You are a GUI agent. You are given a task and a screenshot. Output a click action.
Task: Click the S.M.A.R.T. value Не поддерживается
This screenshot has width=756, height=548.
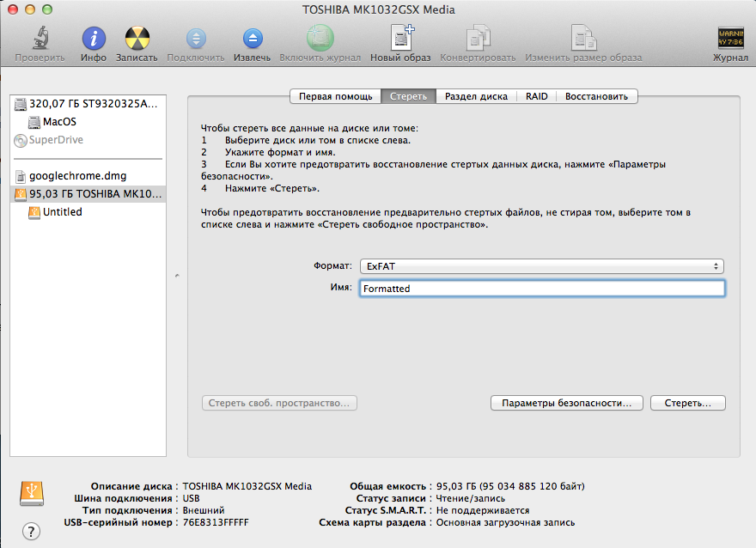point(483,510)
